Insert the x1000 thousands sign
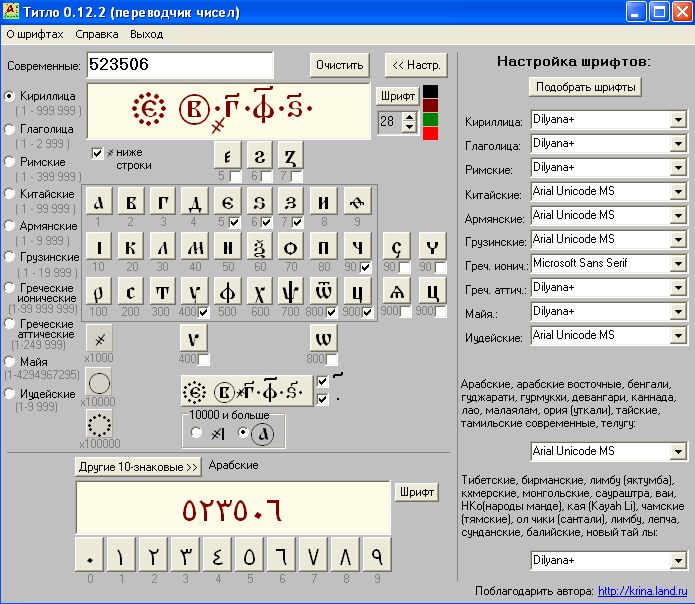Viewport: 695px width, 604px height. pos(99,339)
